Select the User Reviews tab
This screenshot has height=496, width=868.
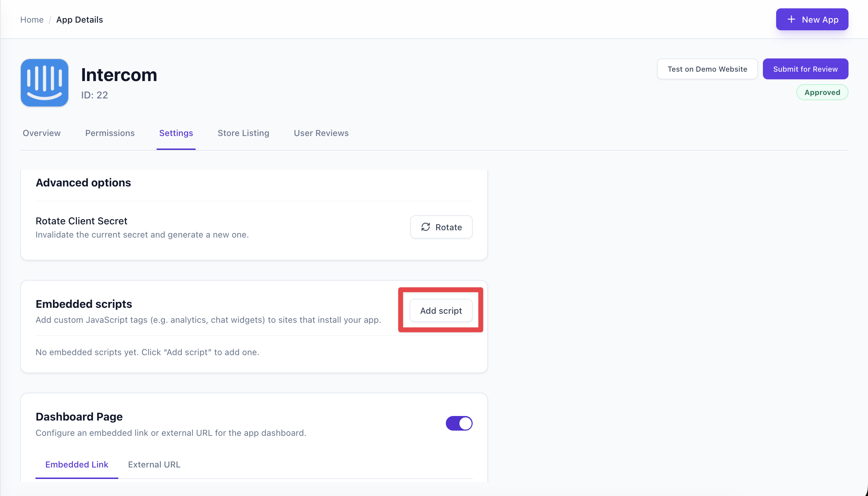[321, 133]
